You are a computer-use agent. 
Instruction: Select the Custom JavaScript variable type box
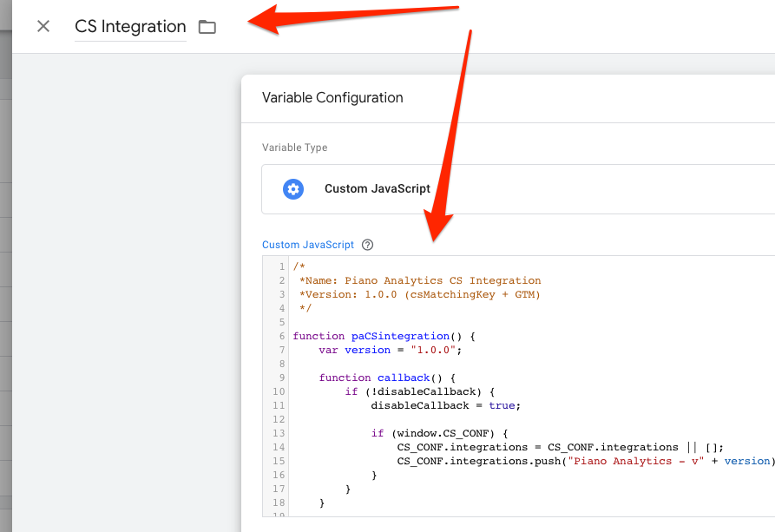tap(518, 189)
